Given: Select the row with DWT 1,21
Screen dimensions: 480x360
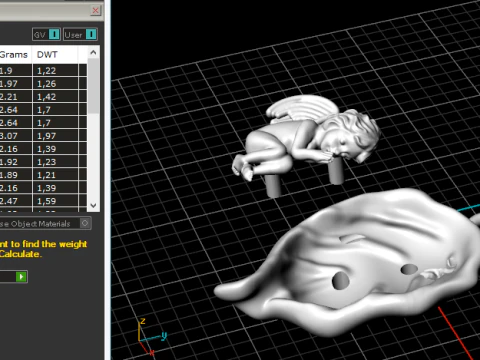Looking at the screenshot, I should pos(43,175).
